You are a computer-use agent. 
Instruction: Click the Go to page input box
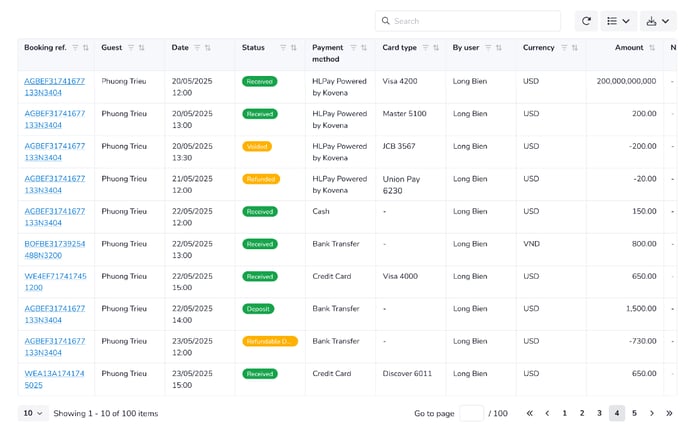coord(472,413)
